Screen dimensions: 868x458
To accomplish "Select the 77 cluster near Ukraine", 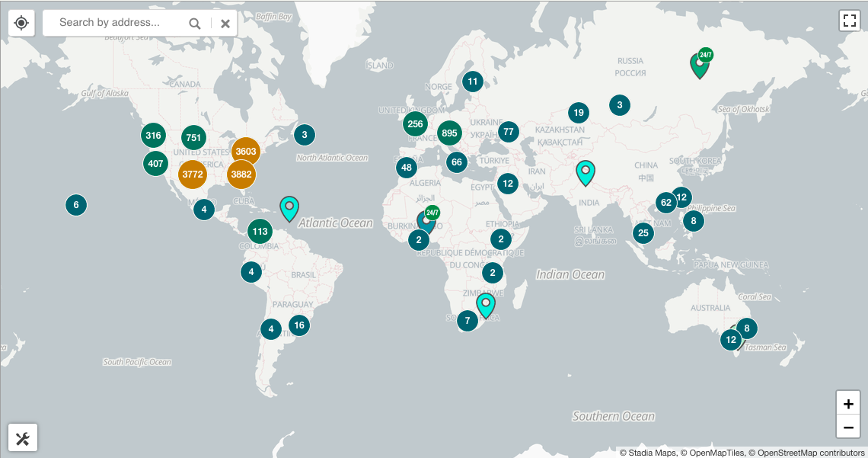I will (509, 132).
